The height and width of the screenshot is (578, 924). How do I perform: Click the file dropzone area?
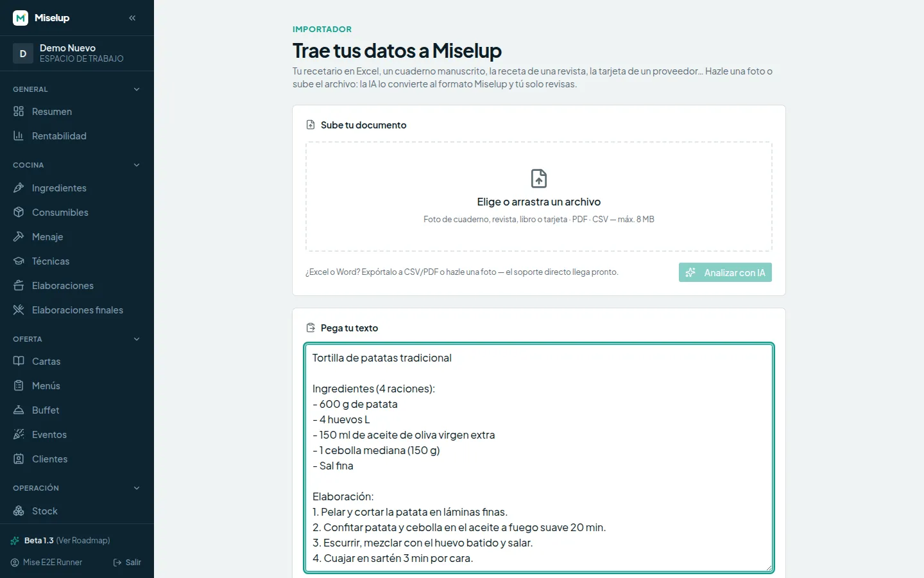pyautogui.click(x=539, y=197)
